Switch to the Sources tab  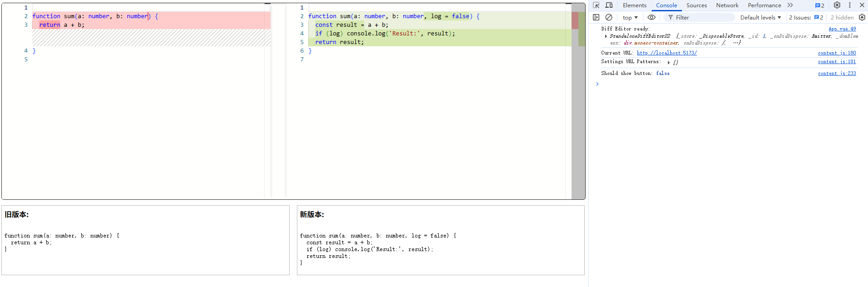click(x=696, y=5)
